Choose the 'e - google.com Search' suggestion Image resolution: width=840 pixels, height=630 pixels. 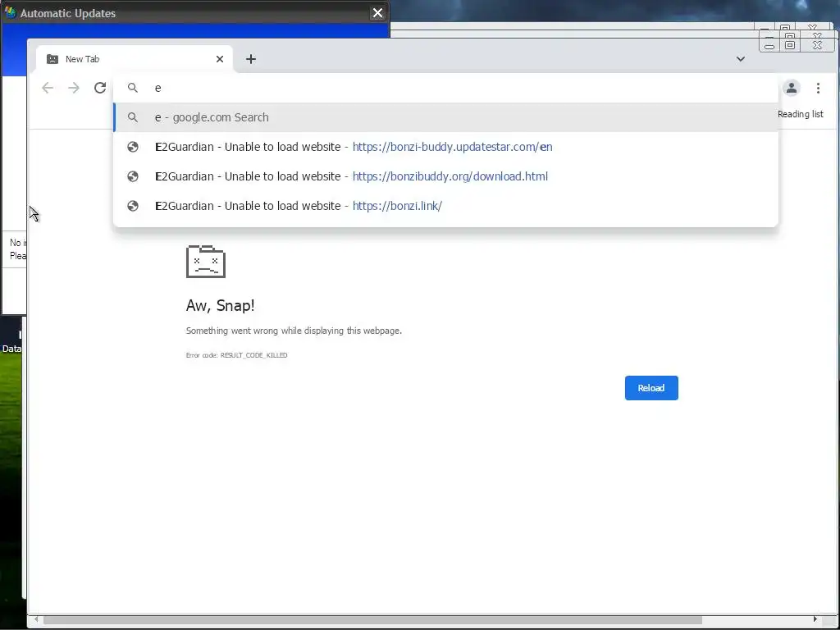pyautogui.click(x=445, y=117)
